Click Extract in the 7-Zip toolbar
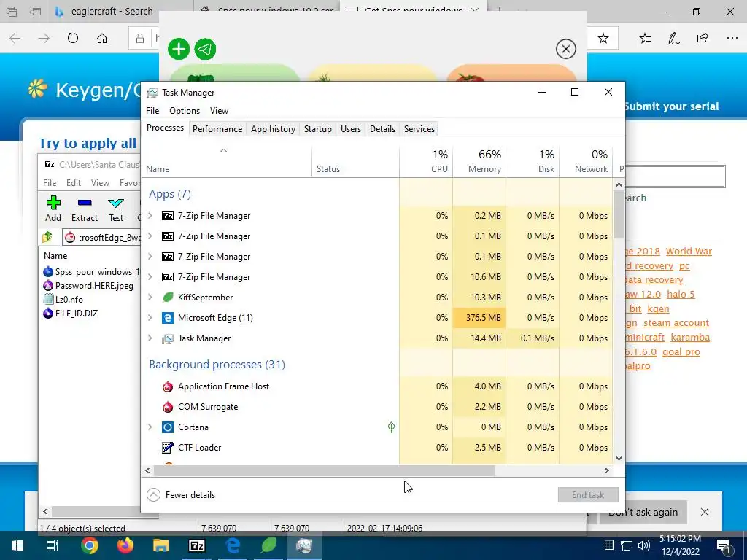Image resolution: width=747 pixels, height=560 pixels. [85, 209]
